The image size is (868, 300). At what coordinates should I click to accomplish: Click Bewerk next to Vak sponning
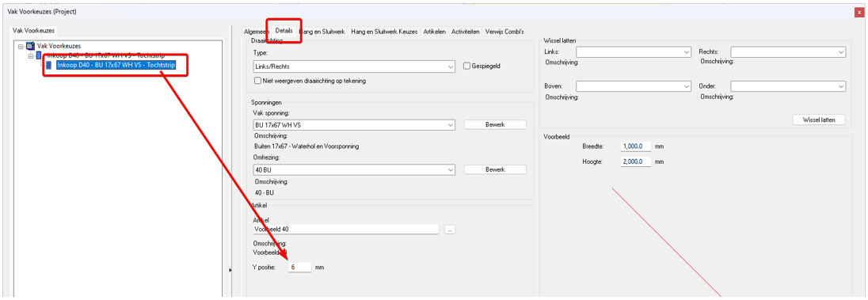495,124
